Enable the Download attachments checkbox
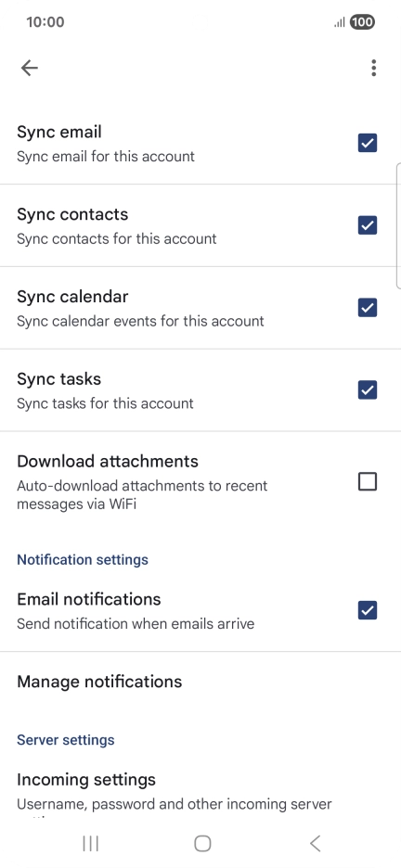 pyautogui.click(x=368, y=481)
